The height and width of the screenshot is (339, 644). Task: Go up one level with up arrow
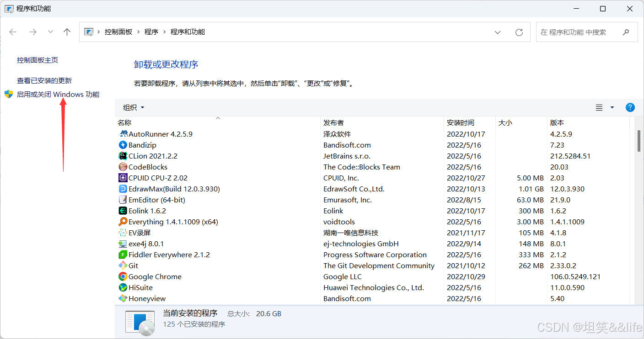click(x=67, y=32)
